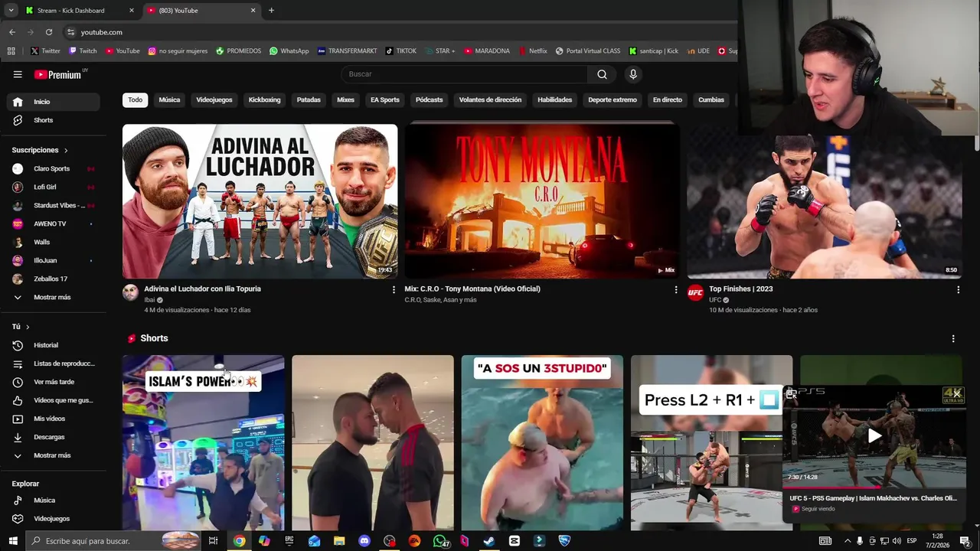Open Listas de reproducción sidebar entry
This screenshot has width=980, height=551.
[53, 364]
